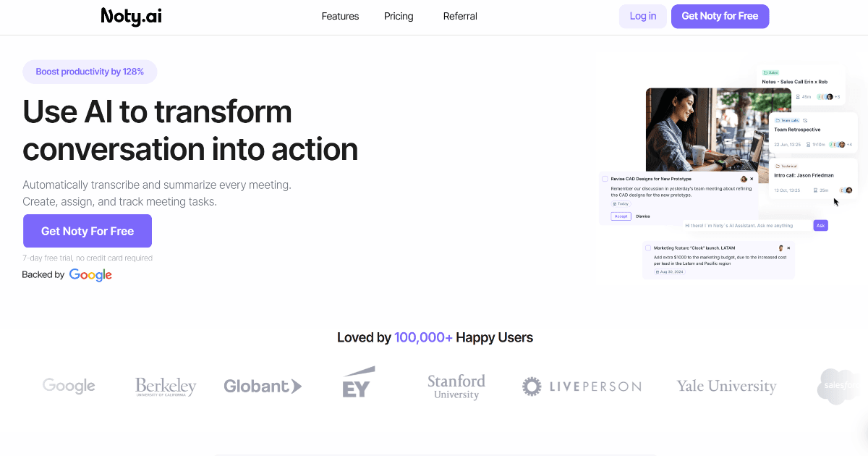
Task: Accept the Revise CAD Designs suggestion
Action: tap(621, 216)
